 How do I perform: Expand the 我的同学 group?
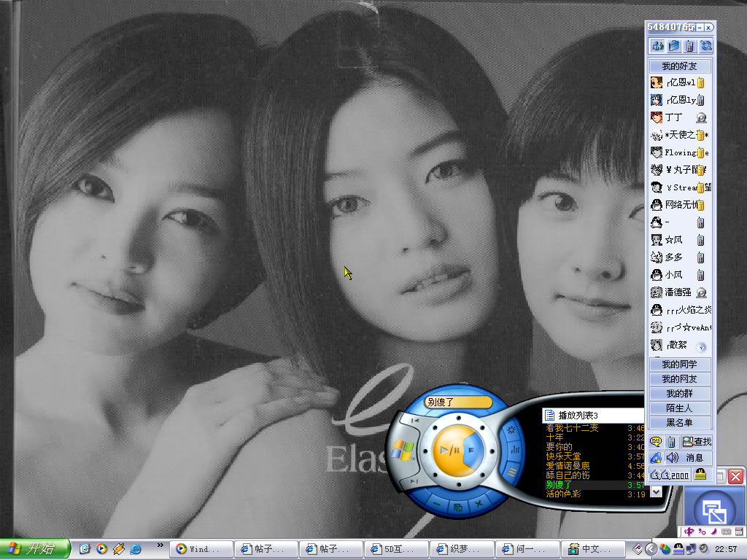tap(680, 365)
